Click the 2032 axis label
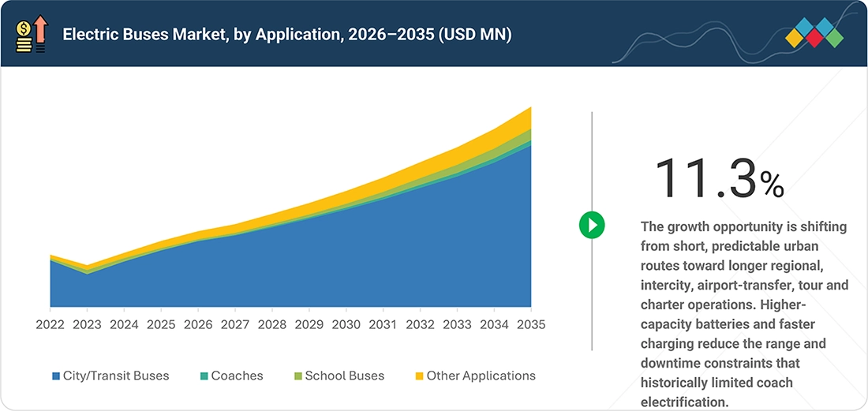Viewport: 868px width, 411px height. pos(420,325)
